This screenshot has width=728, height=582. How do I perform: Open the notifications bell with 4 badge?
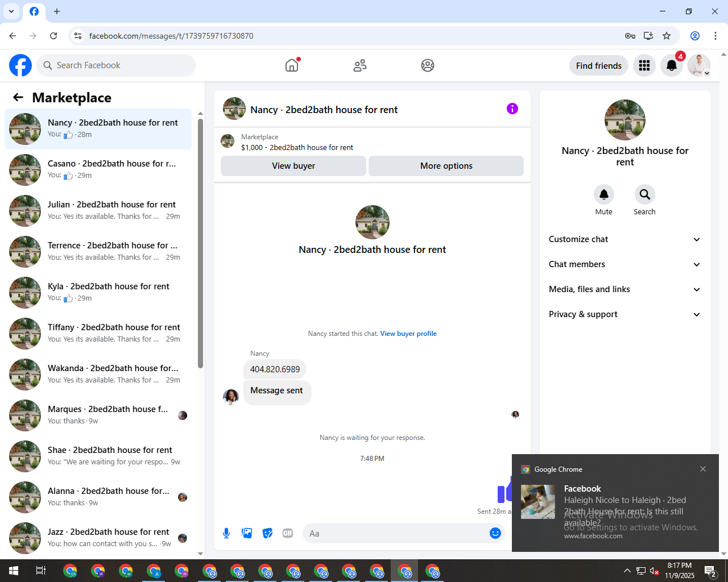(672, 65)
